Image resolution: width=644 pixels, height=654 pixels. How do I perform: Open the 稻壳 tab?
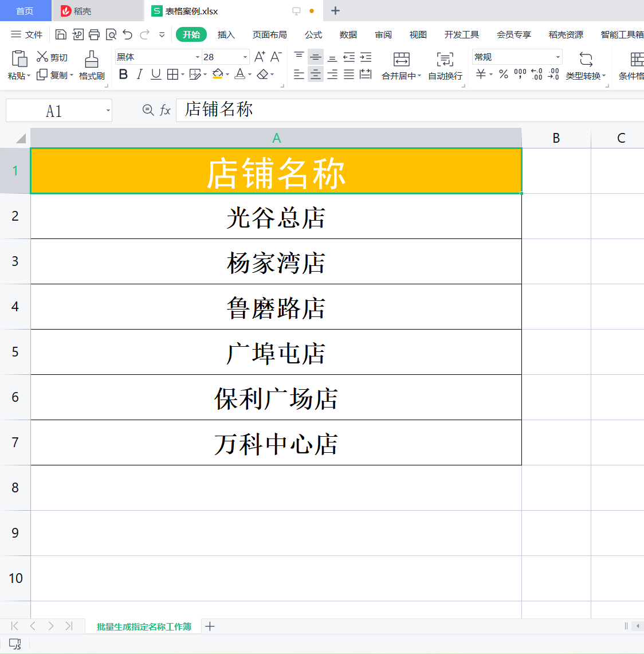pyautogui.click(x=97, y=11)
